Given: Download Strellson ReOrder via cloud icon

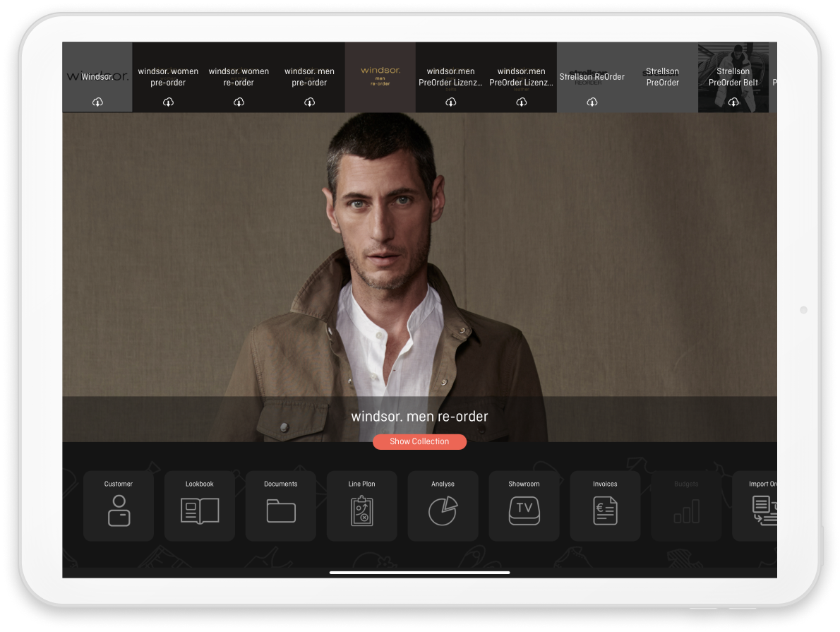Looking at the screenshot, I should (x=592, y=102).
